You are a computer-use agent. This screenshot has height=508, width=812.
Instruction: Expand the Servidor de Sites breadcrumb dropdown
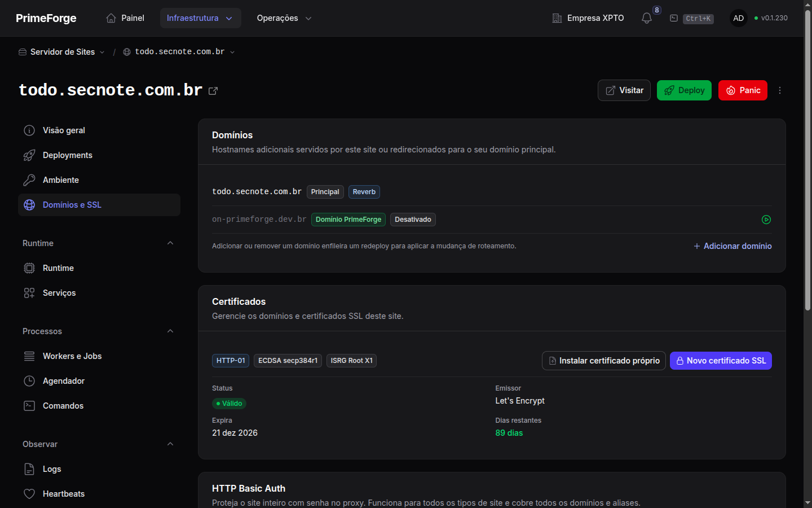click(x=62, y=52)
